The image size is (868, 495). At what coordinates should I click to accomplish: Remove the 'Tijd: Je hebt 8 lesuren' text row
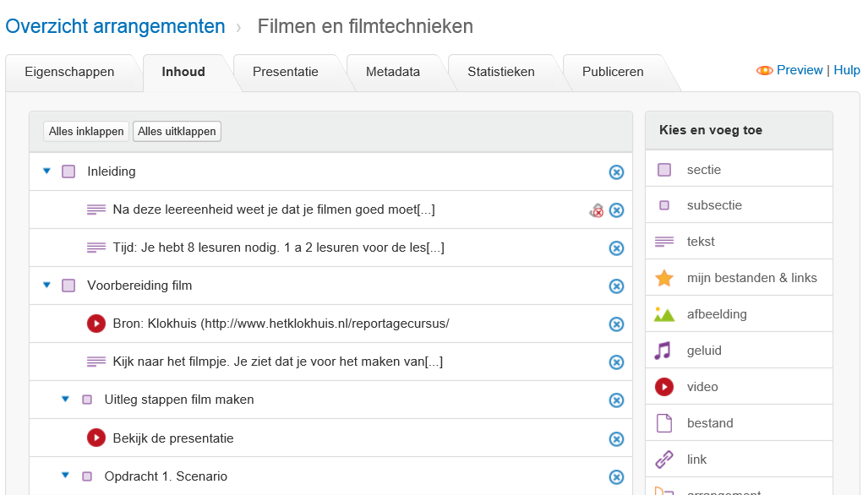click(616, 248)
